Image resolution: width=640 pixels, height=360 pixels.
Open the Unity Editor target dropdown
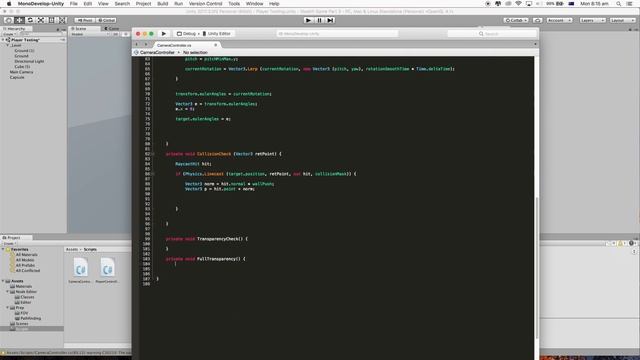[x=217, y=33]
